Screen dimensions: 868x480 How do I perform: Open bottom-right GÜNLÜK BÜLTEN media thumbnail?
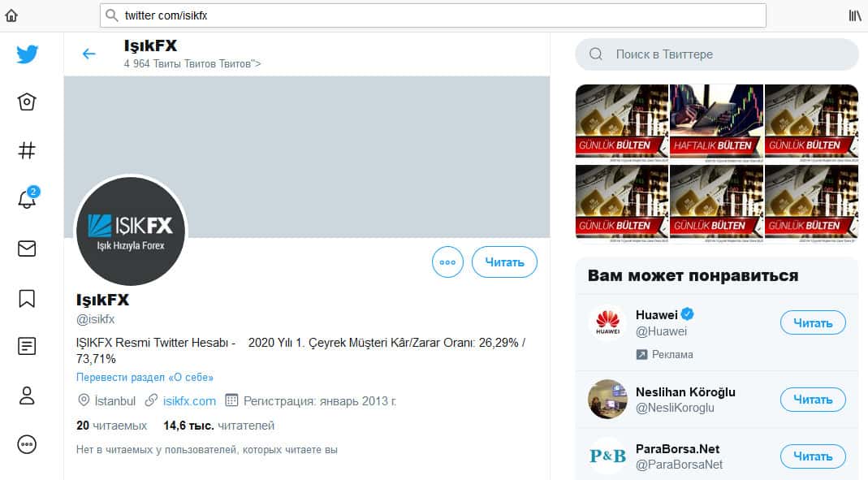click(811, 203)
